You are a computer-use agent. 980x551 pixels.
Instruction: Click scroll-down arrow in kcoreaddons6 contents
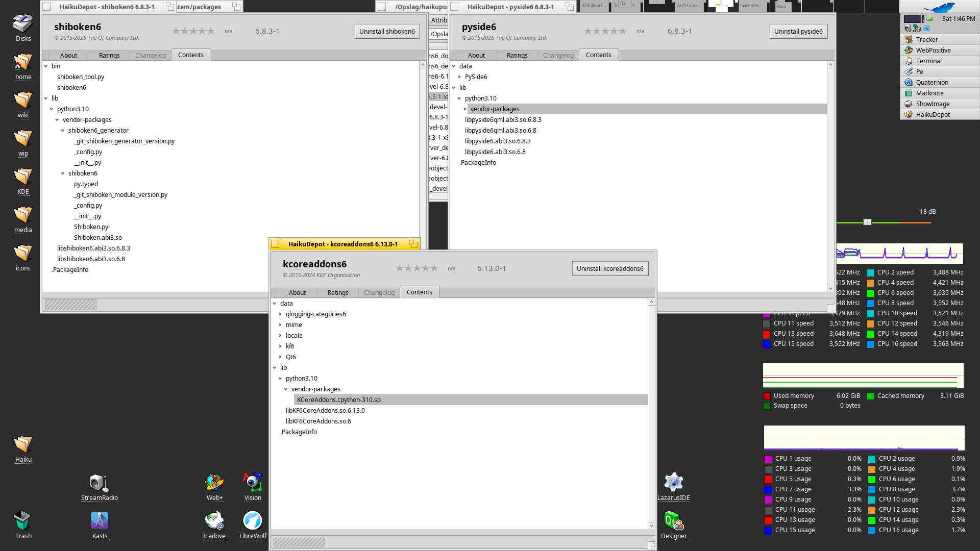[x=651, y=525]
